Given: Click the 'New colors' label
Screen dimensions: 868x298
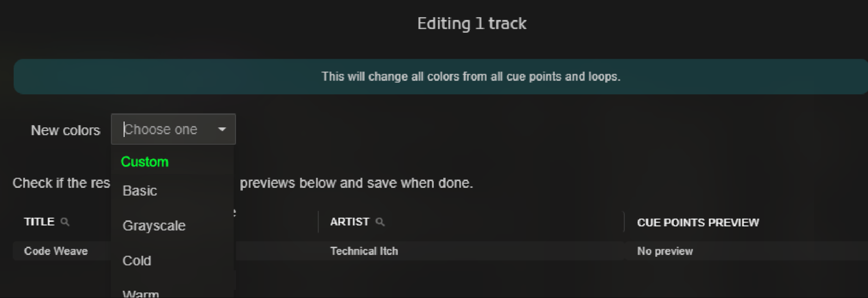Looking at the screenshot, I should click(66, 131).
